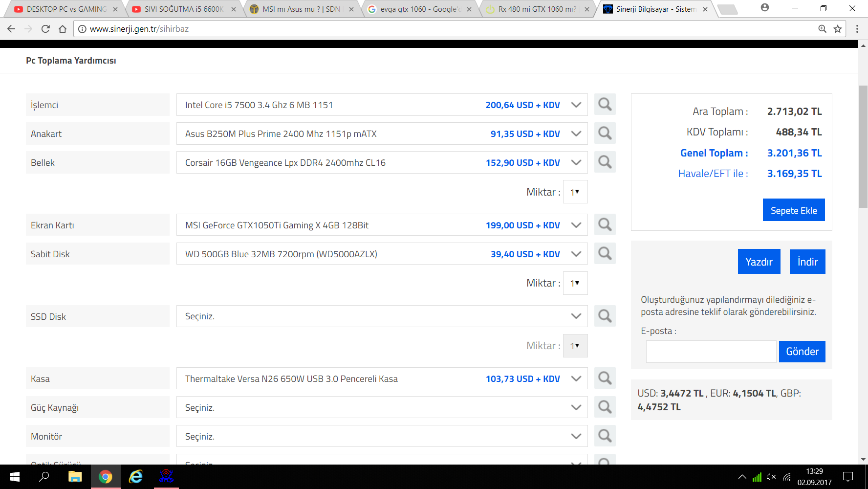Search İşlemci products with magnifier icon
Image resolution: width=868 pixels, height=489 pixels.
pyautogui.click(x=605, y=105)
